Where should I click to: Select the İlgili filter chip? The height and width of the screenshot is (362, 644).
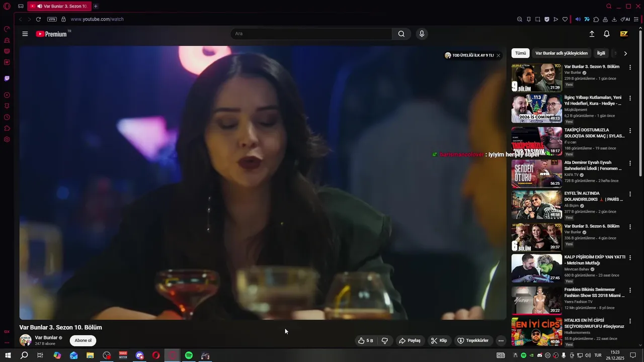pos(601,53)
